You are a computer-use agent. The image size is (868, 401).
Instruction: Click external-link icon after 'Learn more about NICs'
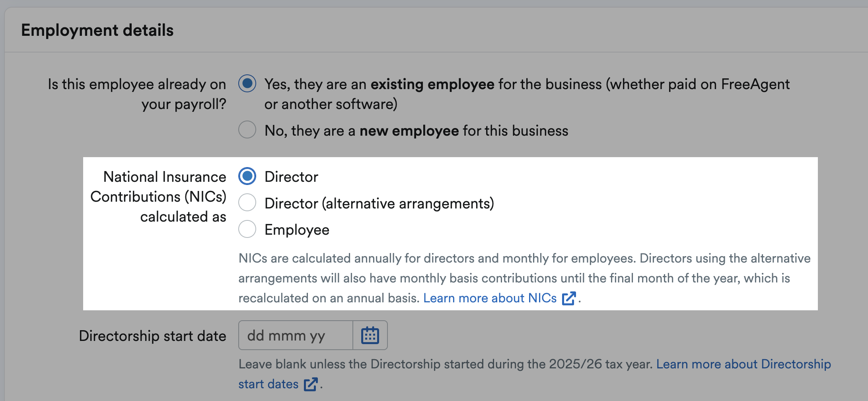tap(569, 298)
